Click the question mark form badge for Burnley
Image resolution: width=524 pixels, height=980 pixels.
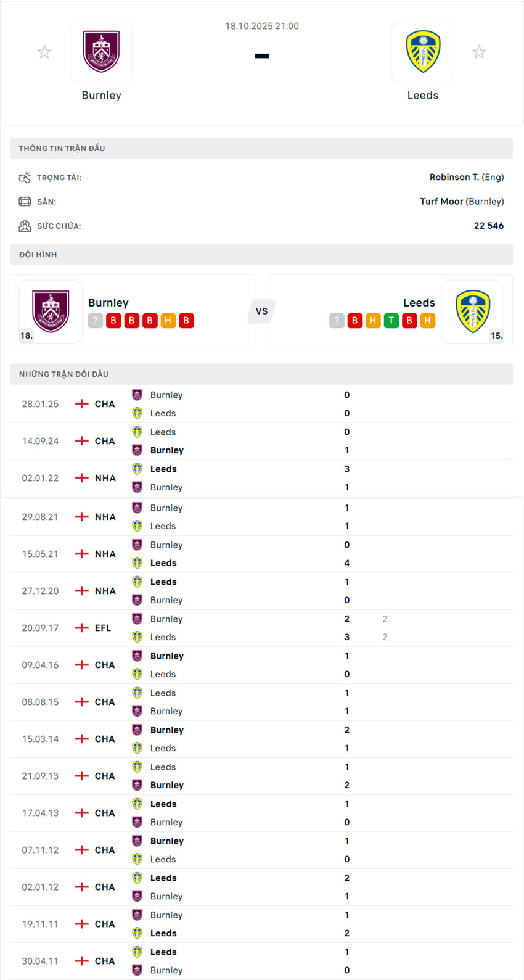point(96,320)
